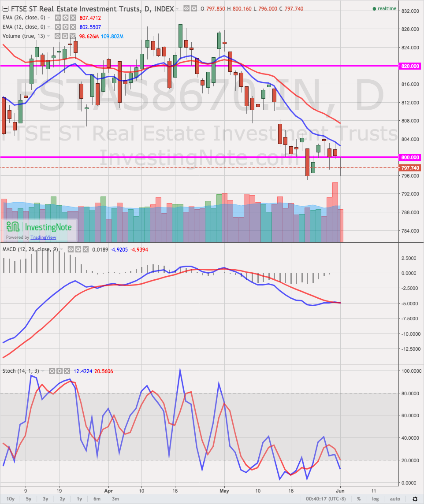Expand dropdown arrow next to symbol title
This screenshot has width=424, height=504.
pyautogui.click(x=177, y=9)
